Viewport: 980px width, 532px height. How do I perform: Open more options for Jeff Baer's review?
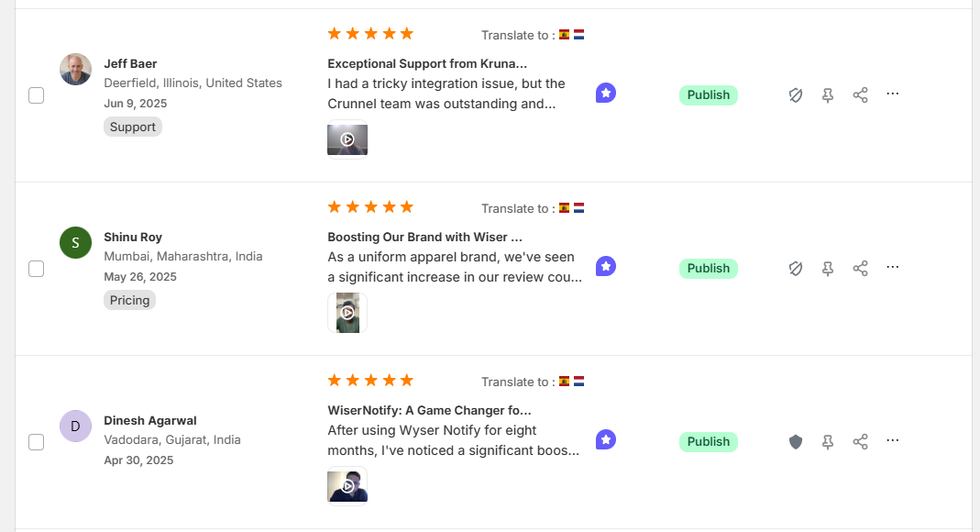click(893, 94)
